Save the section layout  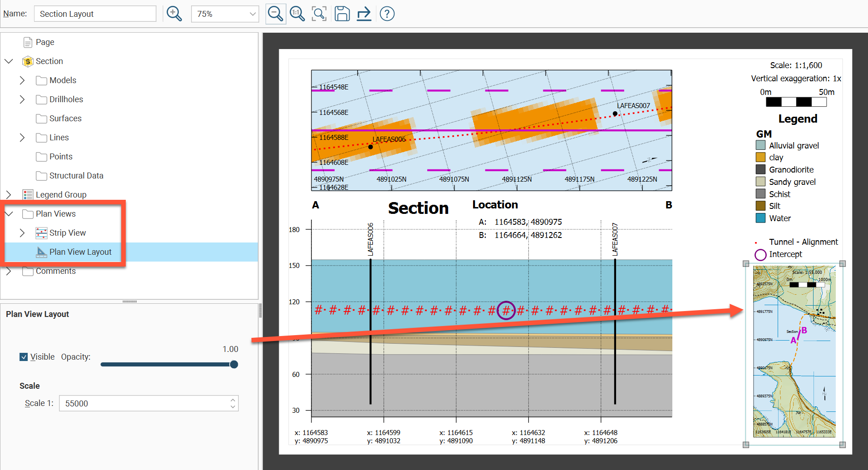[x=342, y=14]
